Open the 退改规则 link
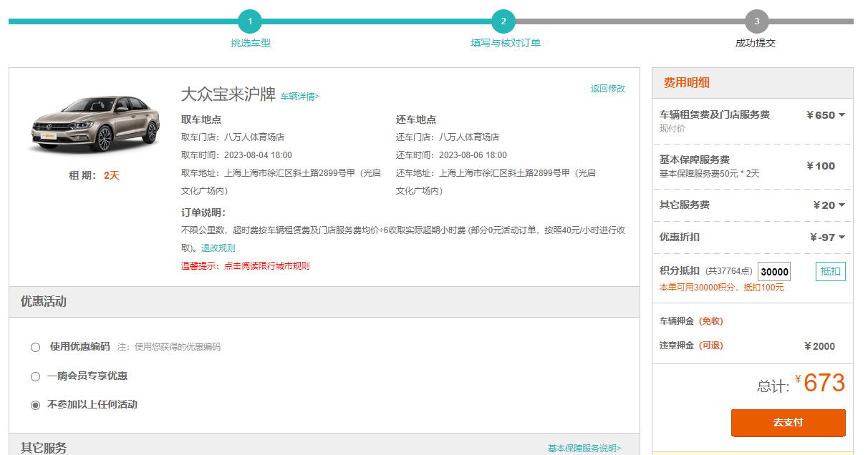This screenshot has height=455, width=868. [218, 248]
